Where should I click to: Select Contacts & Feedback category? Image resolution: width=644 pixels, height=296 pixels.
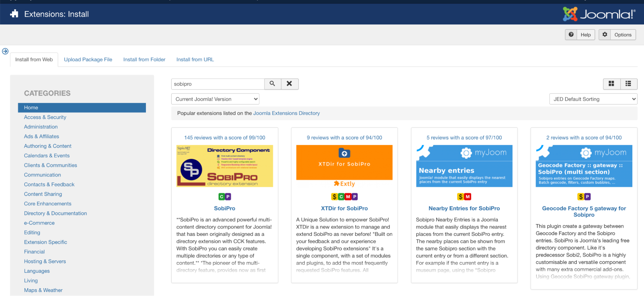tap(49, 185)
